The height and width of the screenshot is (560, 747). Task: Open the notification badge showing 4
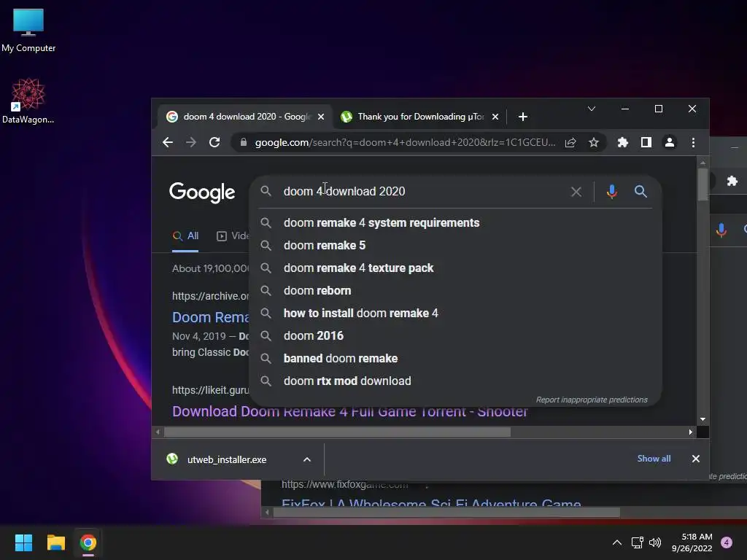pyautogui.click(x=727, y=542)
